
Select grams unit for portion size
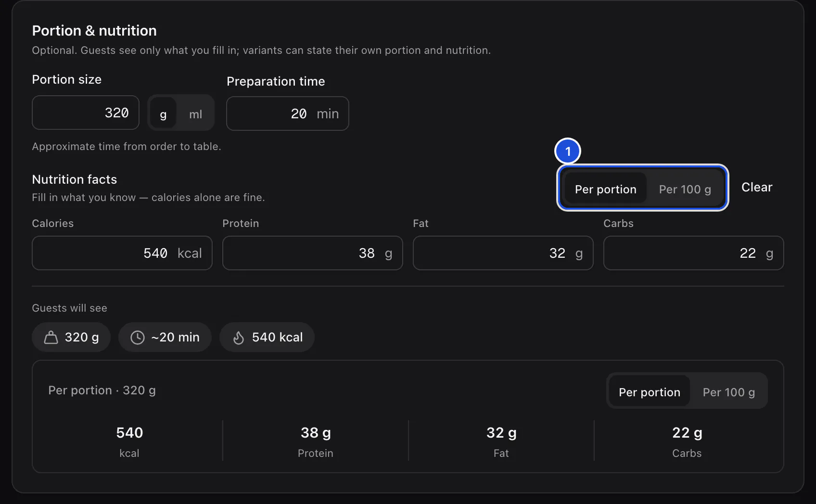coord(163,113)
